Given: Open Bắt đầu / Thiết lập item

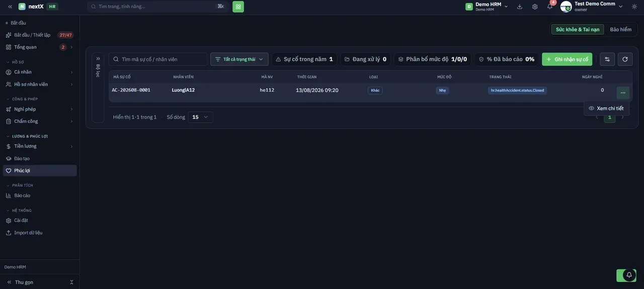Looking at the screenshot, I should coord(40,35).
